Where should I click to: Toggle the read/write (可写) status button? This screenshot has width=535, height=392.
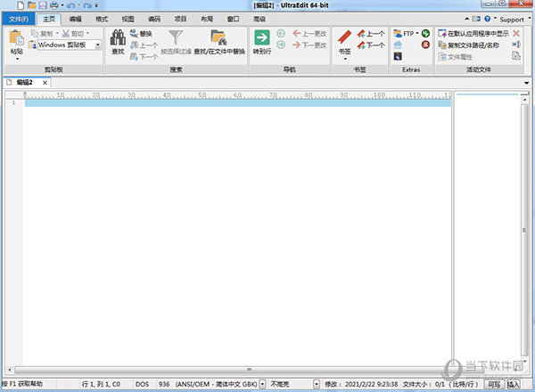[x=494, y=385]
